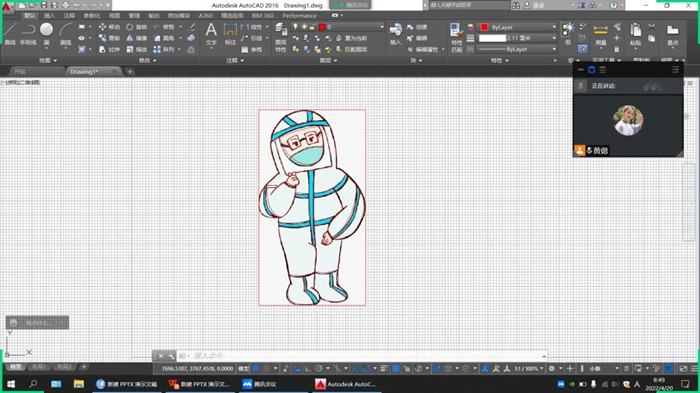Click the Table (表格) button
The height and width of the screenshot is (393, 700).
coord(251,50)
